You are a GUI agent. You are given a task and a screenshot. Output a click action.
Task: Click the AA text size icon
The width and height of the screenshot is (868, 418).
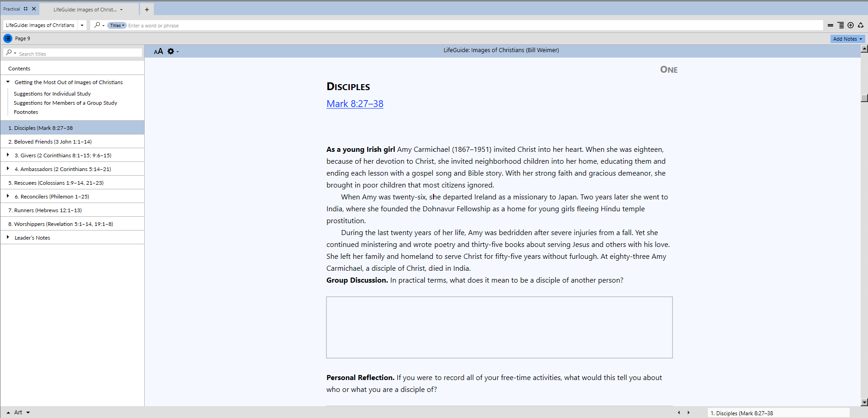click(x=158, y=51)
